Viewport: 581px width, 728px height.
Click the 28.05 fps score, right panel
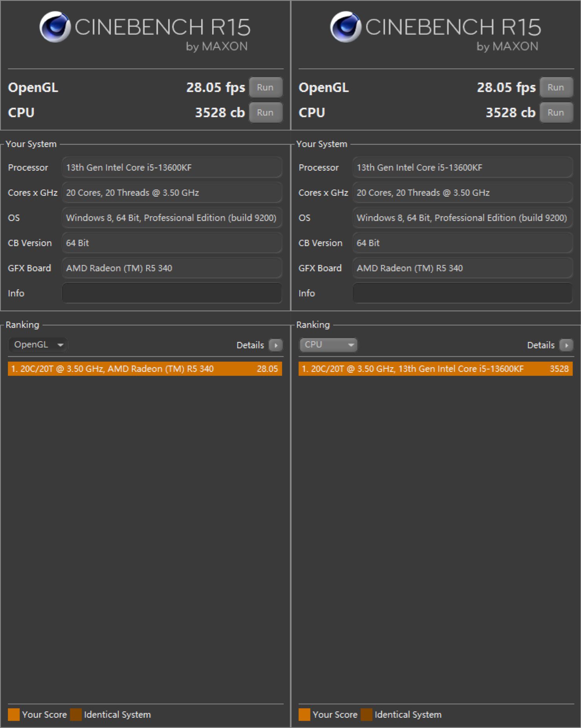tap(506, 88)
